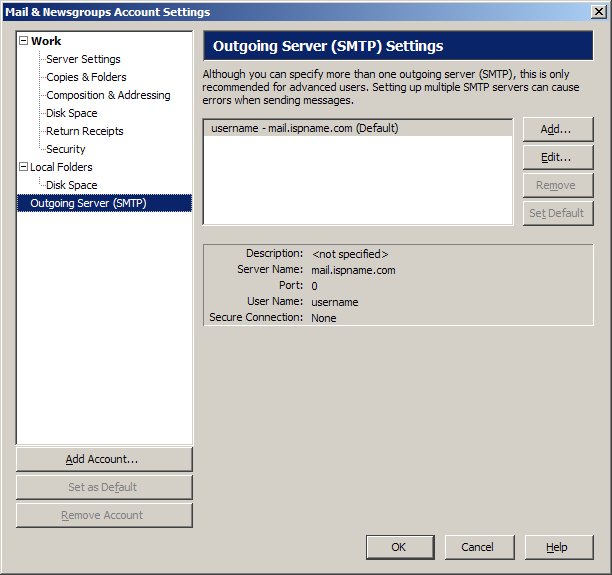Screen dimensions: 612x575
Task: Select Disk Space under Local Folders
Action: (x=72, y=185)
